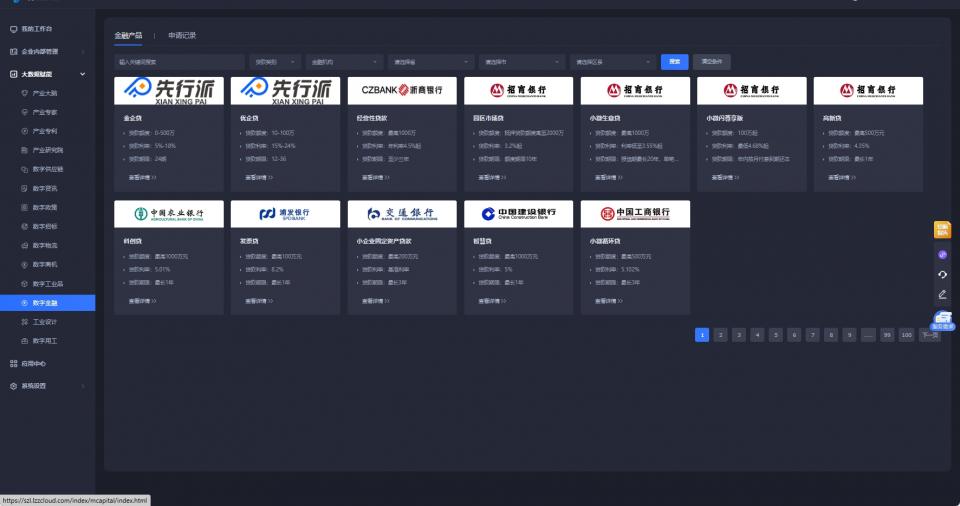The image size is (960, 506).
Task: Click the 产业专利 sidebar icon
Action: point(24,131)
